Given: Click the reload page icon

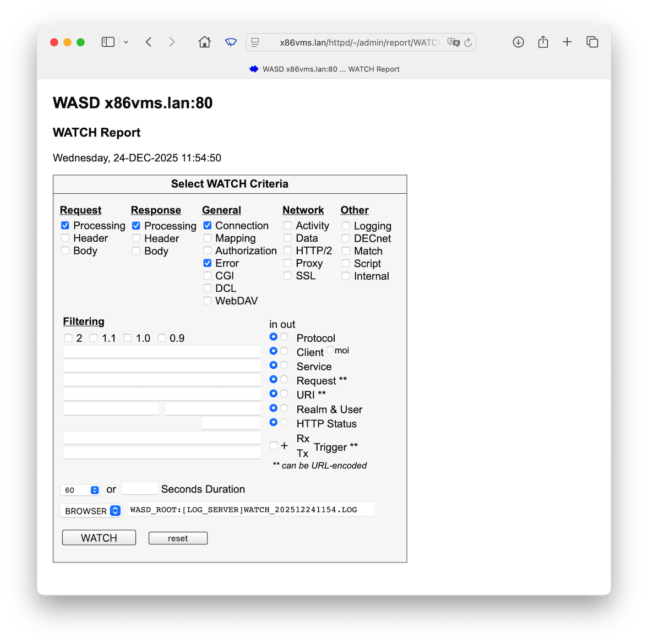Looking at the screenshot, I should click(468, 42).
